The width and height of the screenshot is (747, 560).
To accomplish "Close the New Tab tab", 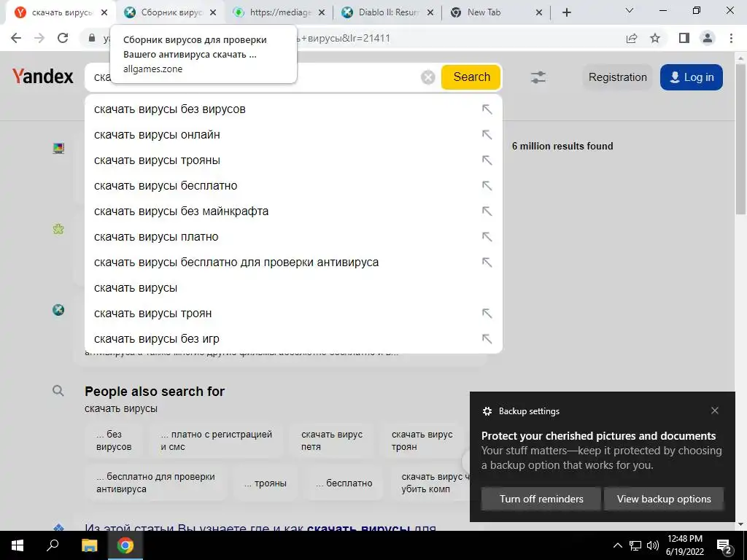I will 539,13.
